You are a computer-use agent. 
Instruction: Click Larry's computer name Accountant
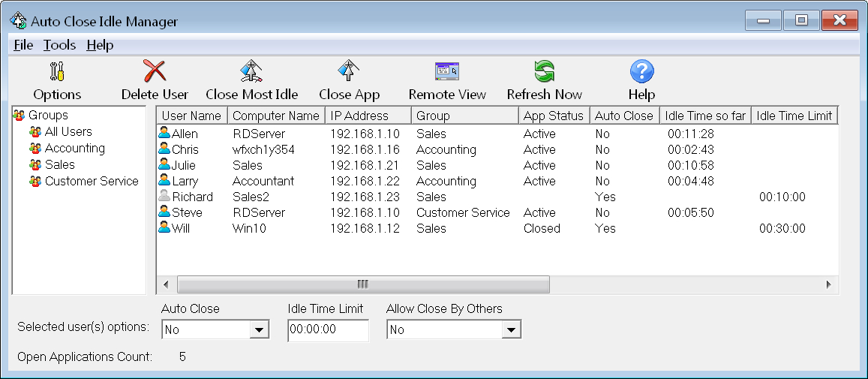point(263,181)
